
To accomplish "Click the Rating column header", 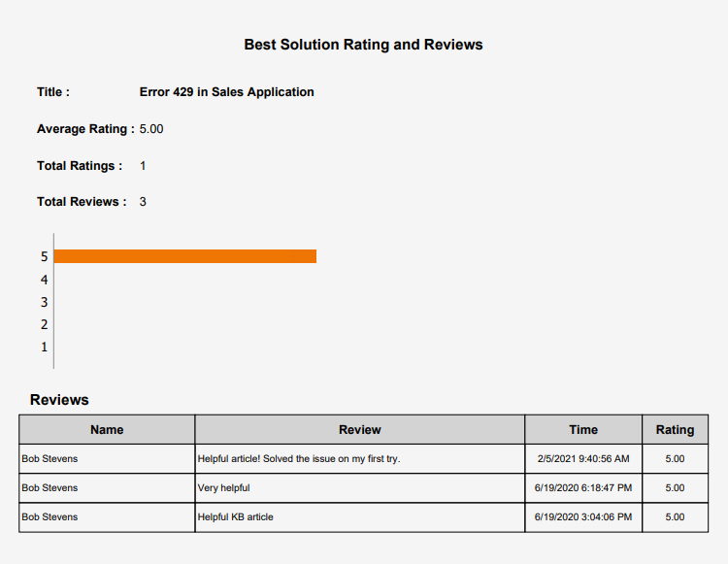I will [x=675, y=429].
